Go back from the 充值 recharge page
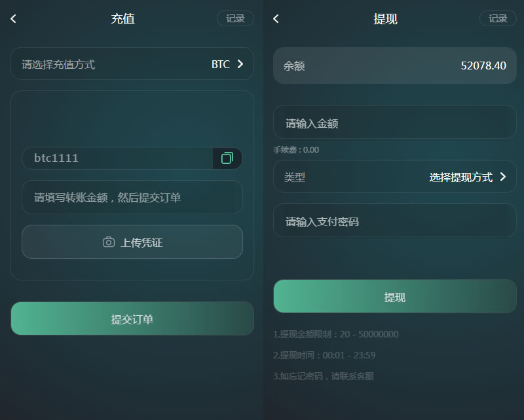This screenshot has width=524, height=420. tap(13, 19)
